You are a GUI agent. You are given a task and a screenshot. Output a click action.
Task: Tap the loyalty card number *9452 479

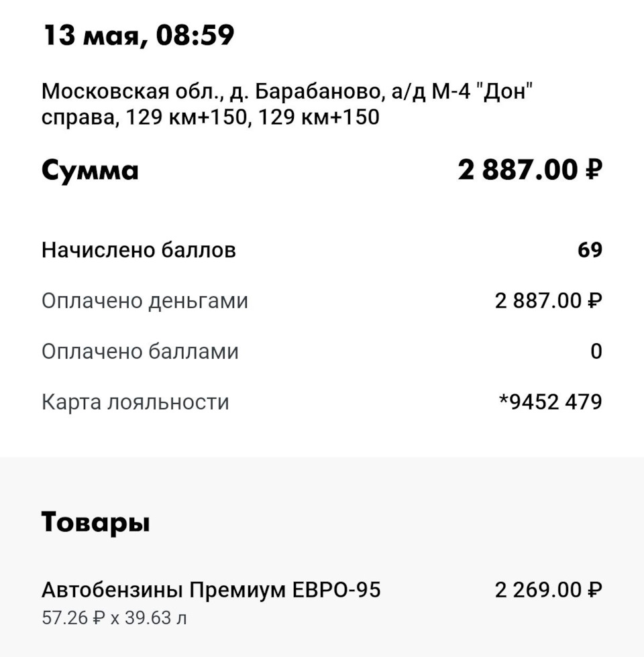coord(550,402)
